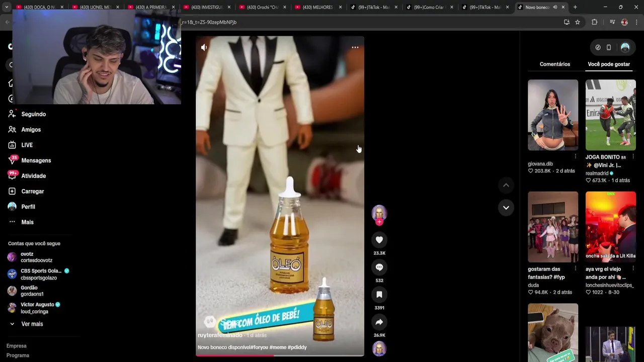Go to the previous video with the up arrow
Viewport: 644px width, 362px height.
(x=506, y=186)
